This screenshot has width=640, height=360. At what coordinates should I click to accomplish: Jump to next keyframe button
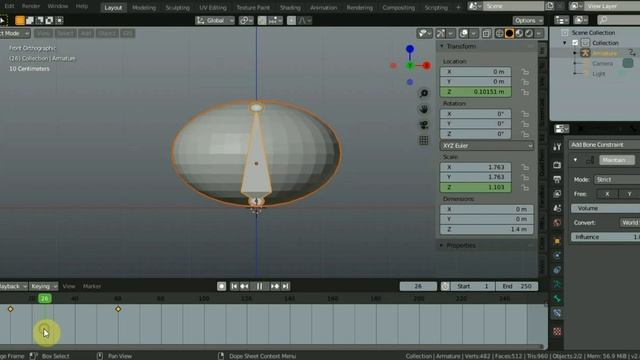(x=275, y=287)
